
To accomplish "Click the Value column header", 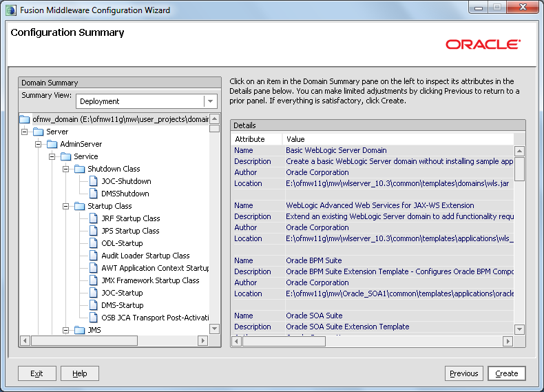I will [x=398, y=139].
